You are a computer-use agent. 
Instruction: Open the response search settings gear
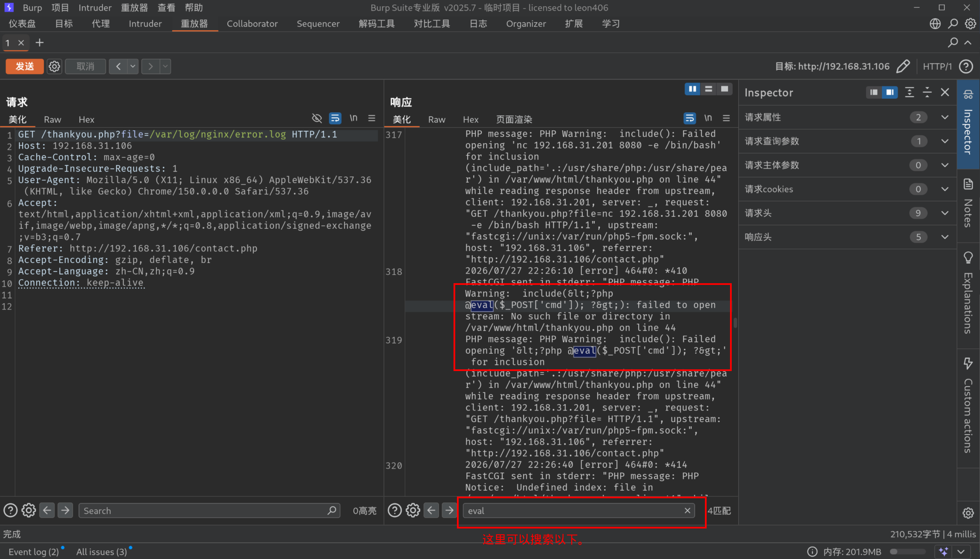click(413, 510)
